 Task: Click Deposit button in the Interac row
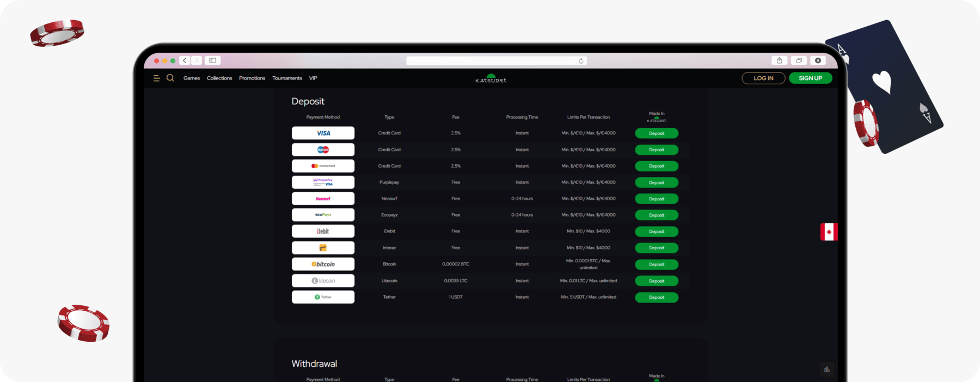coord(657,248)
